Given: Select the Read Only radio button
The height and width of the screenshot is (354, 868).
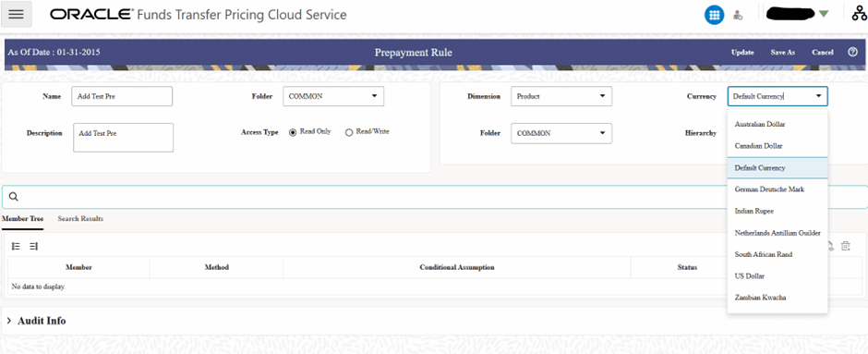Looking at the screenshot, I should [293, 132].
